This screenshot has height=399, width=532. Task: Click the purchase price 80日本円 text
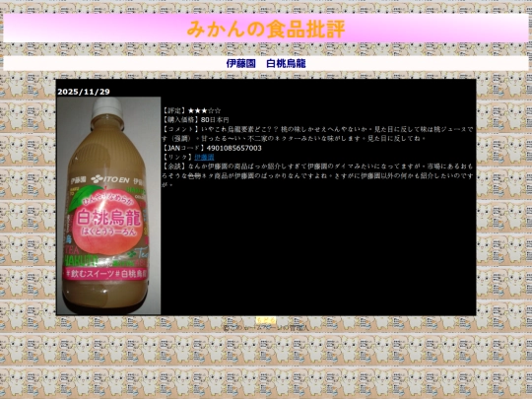[215, 120]
